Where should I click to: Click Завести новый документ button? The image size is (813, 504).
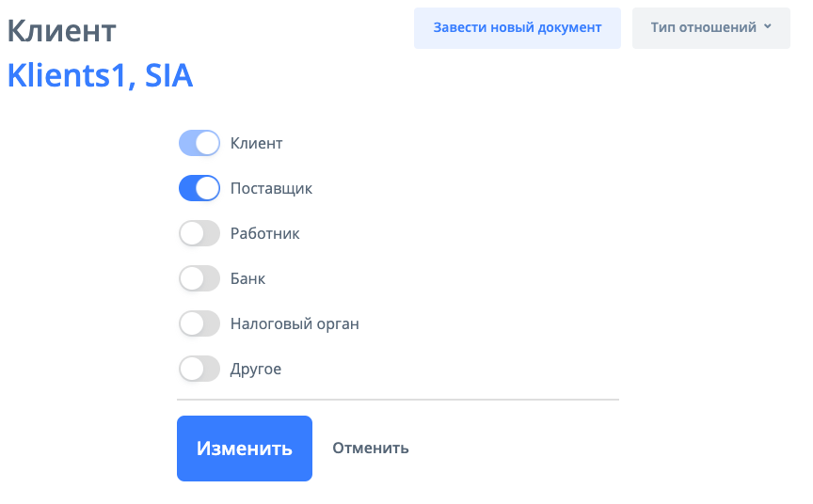pos(517,28)
